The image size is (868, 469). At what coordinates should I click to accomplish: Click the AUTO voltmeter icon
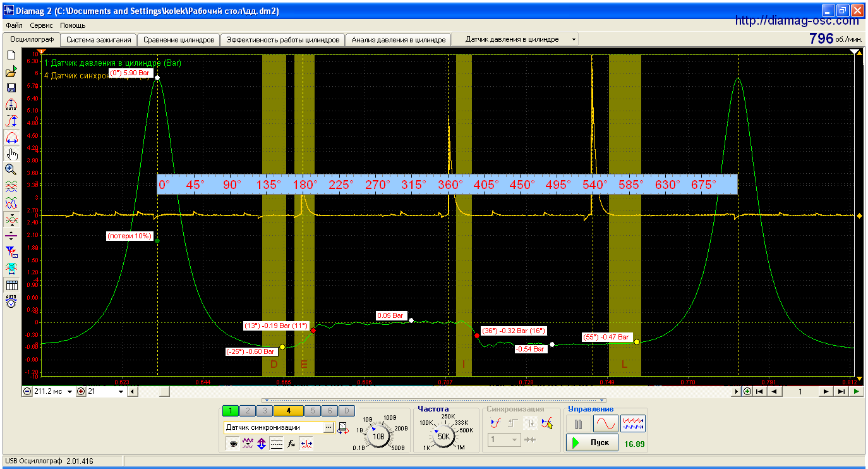(11, 301)
